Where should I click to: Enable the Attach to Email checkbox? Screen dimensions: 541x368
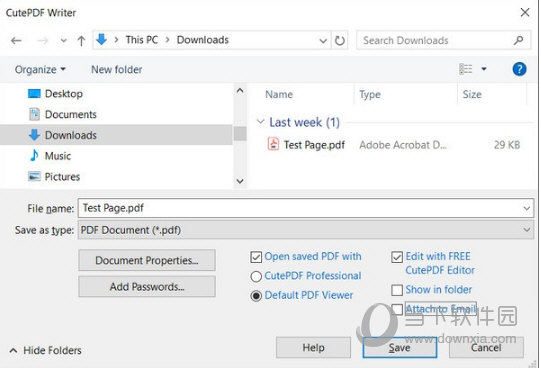(397, 309)
